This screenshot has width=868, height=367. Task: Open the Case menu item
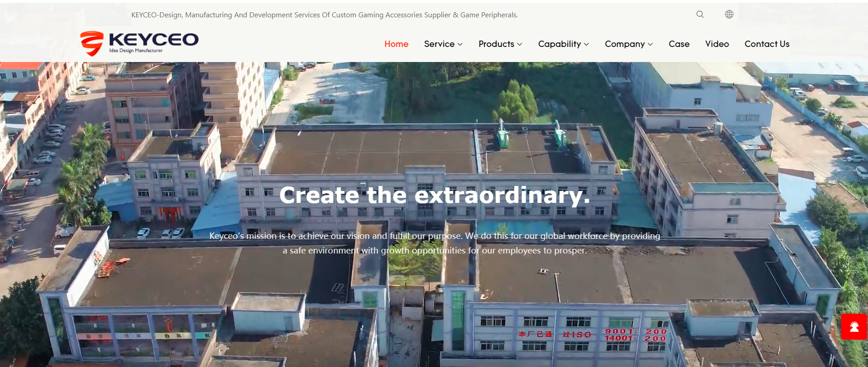coord(679,44)
